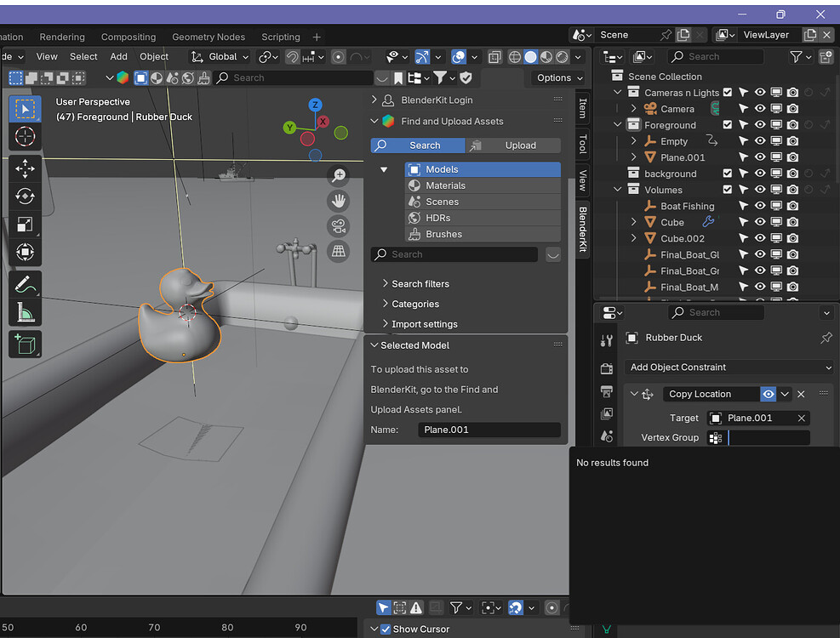The height and width of the screenshot is (638, 840).
Task: Open the Options dropdown
Action: click(559, 78)
